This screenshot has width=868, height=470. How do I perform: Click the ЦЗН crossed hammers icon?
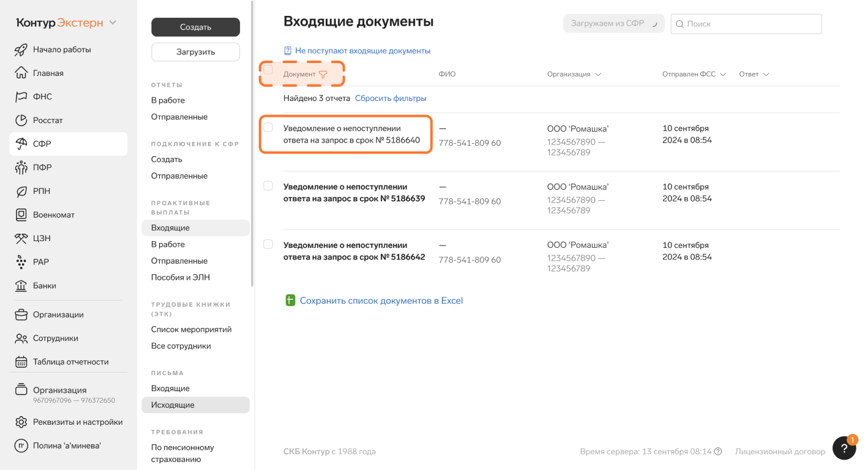pos(21,239)
